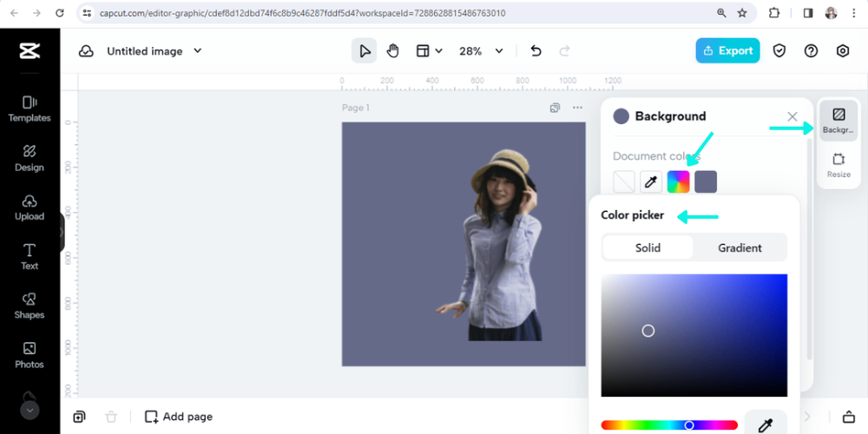This screenshot has height=434, width=868.
Task: Reload the browser page
Action: point(60,13)
